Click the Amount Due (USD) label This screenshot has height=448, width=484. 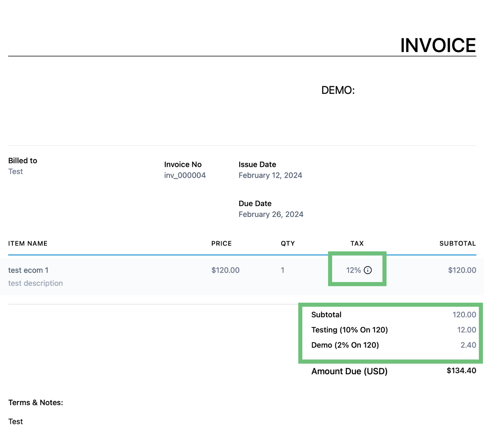(x=349, y=371)
